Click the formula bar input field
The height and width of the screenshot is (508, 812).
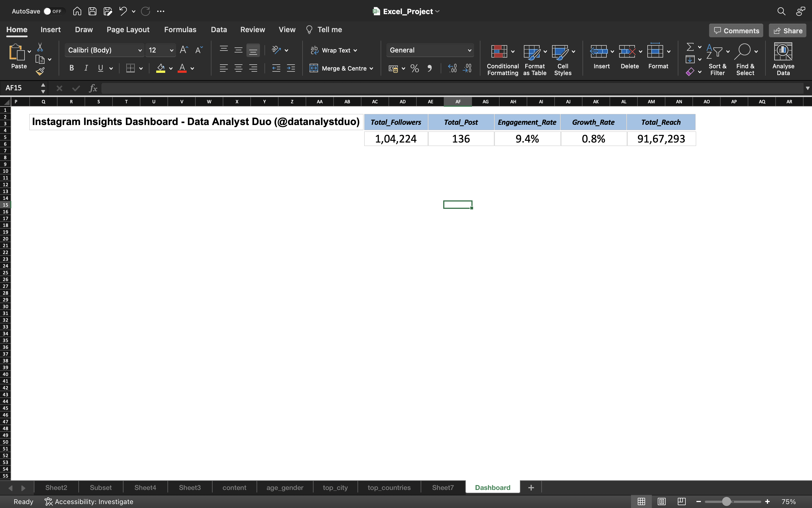[x=452, y=88]
